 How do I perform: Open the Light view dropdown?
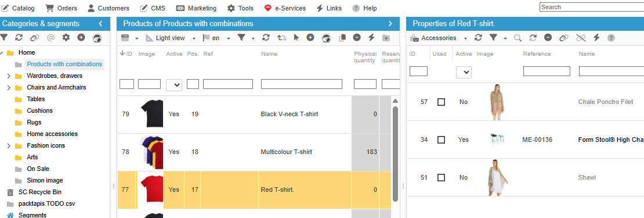pos(171,38)
